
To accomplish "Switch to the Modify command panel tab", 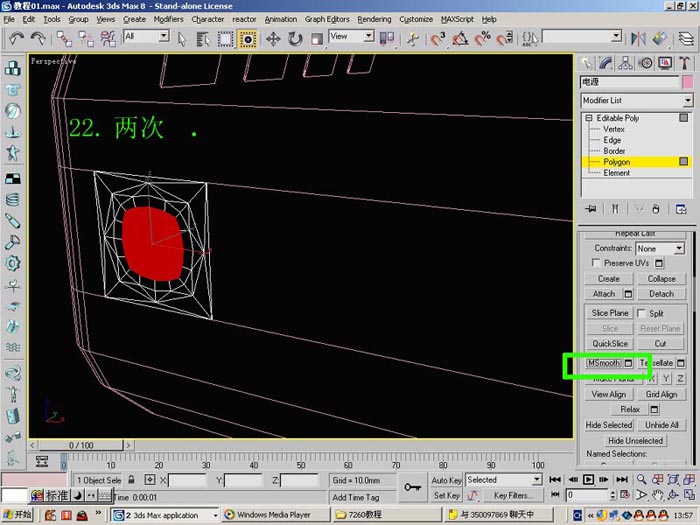I will (606, 63).
